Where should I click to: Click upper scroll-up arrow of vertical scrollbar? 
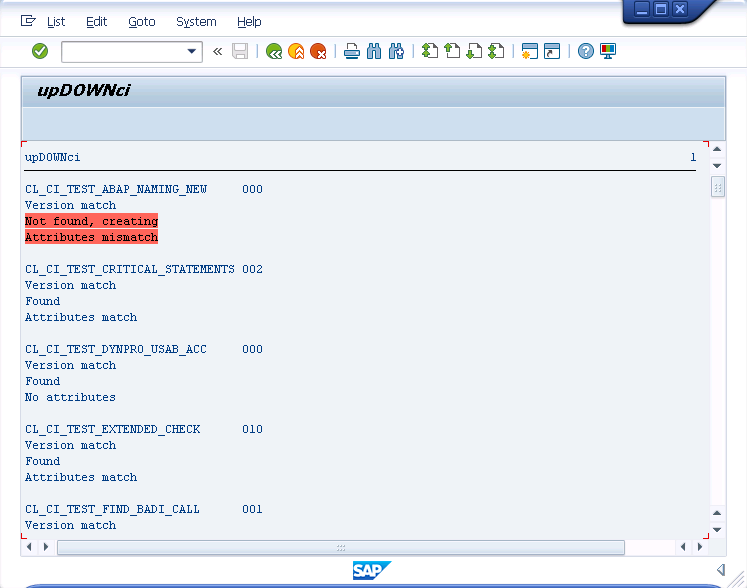click(x=717, y=149)
